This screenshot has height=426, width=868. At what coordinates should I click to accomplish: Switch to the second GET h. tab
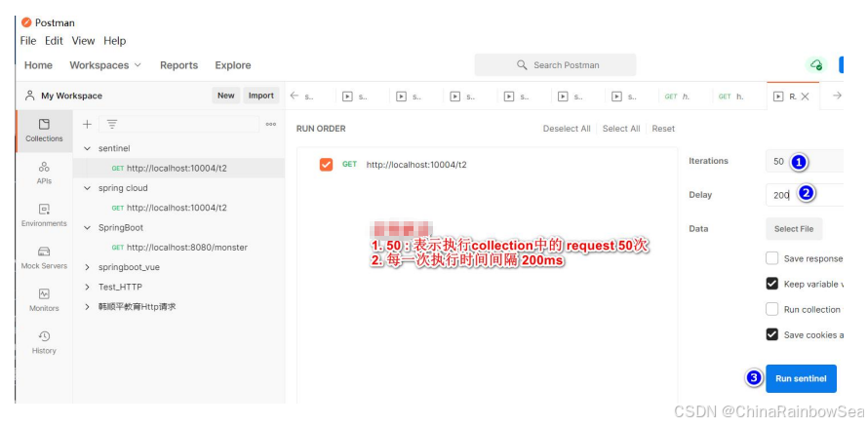[x=731, y=97]
